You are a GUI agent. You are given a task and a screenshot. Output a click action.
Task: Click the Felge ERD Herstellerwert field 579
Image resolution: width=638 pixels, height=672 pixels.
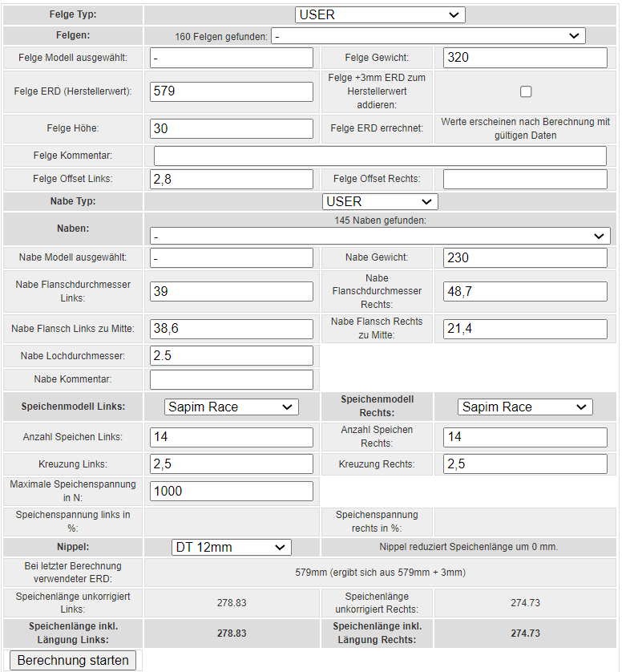pos(232,91)
